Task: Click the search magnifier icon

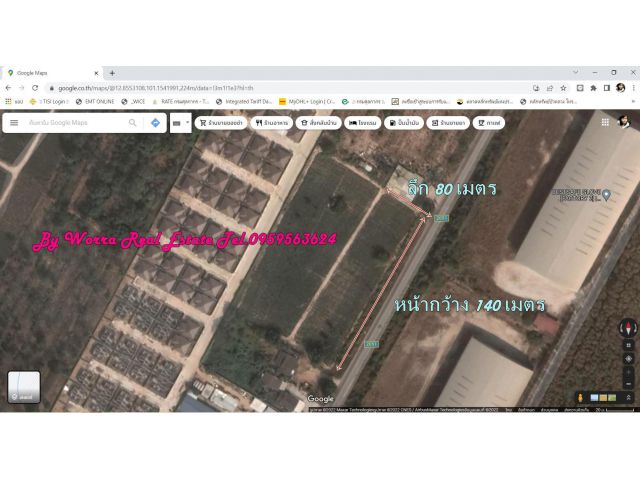Action: (132, 123)
